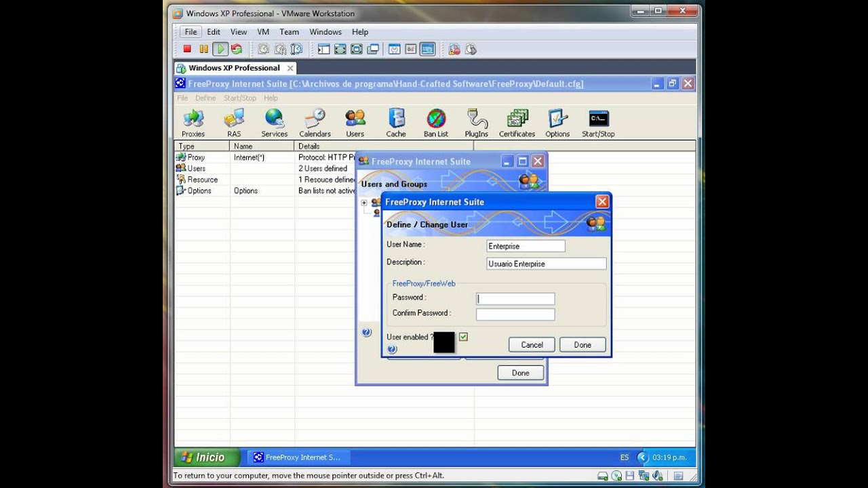Enter VMware full screen mode icon
868x488 pixels.
(x=340, y=49)
